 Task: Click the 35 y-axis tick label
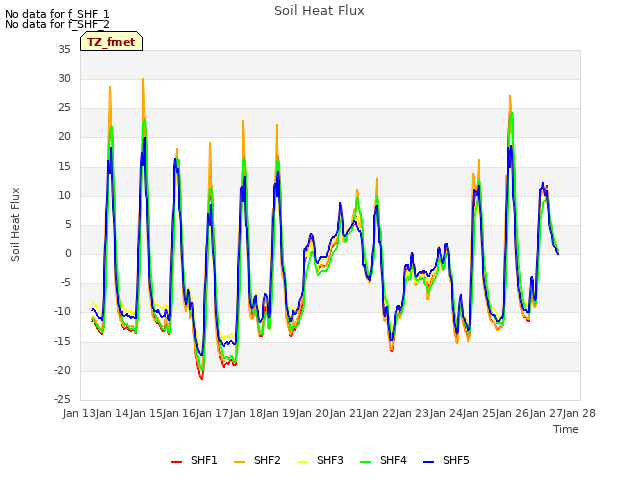coord(64,49)
